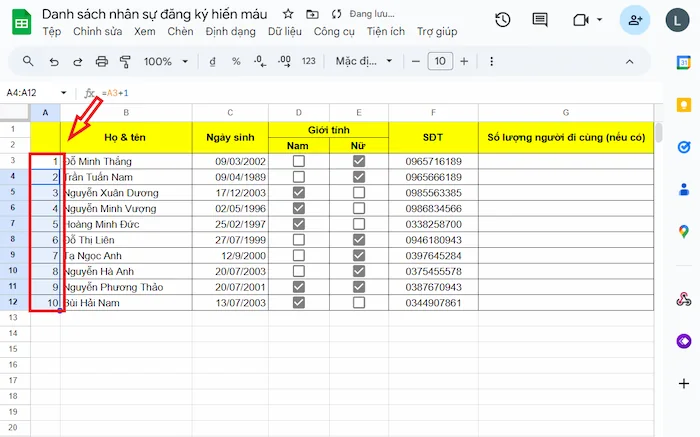The height and width of the screenshot is (437, 700).
Task: Open the font Mặc đị... dropdown
Action: [x=363, y=61]
